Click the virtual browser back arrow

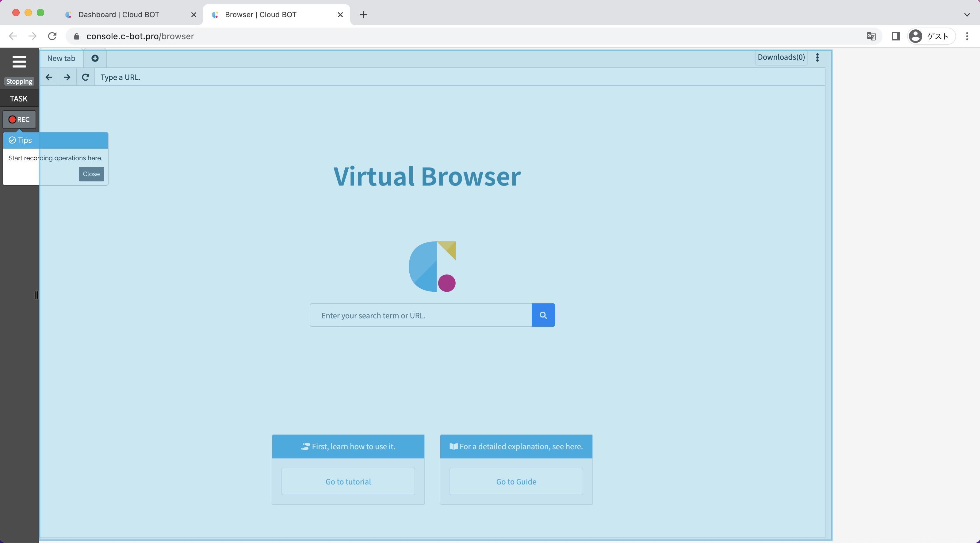pos(49,77)
